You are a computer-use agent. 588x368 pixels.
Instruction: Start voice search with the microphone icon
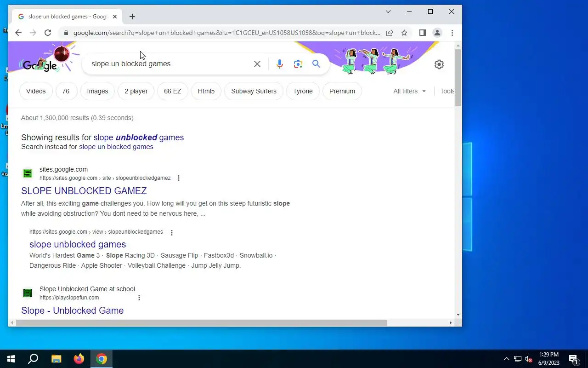pos(279,64)
